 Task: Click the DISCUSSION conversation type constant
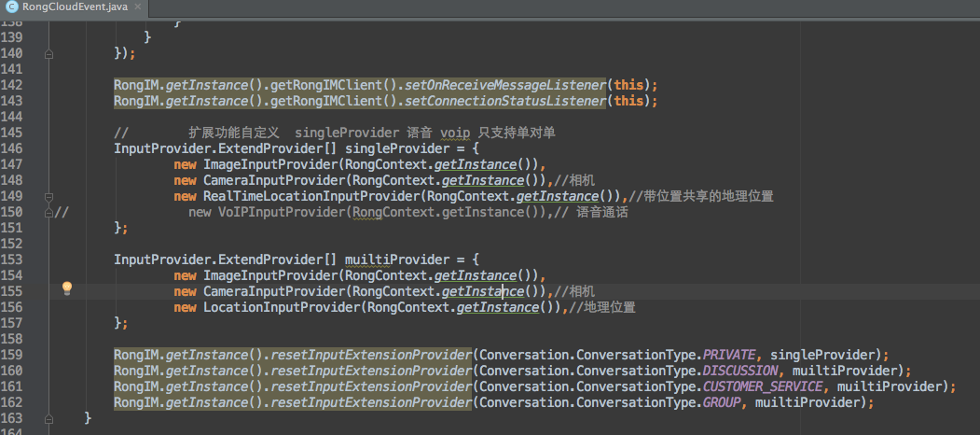[740, 371]
